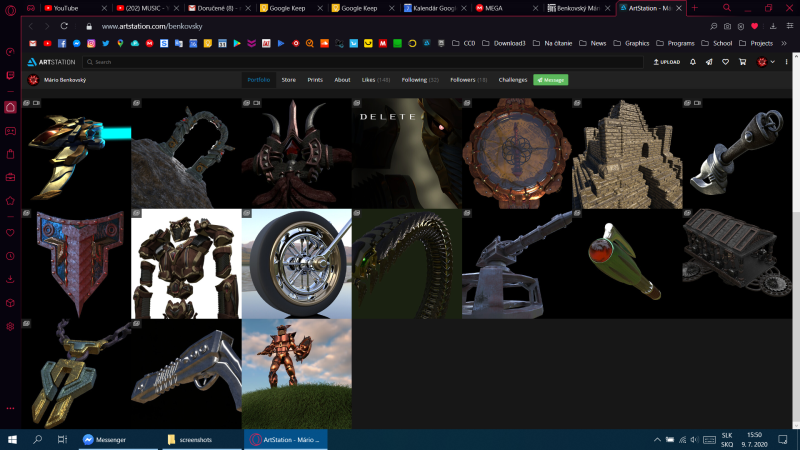
Task: Open the Graphics bookmarks folder
Action: click(631, 43)
